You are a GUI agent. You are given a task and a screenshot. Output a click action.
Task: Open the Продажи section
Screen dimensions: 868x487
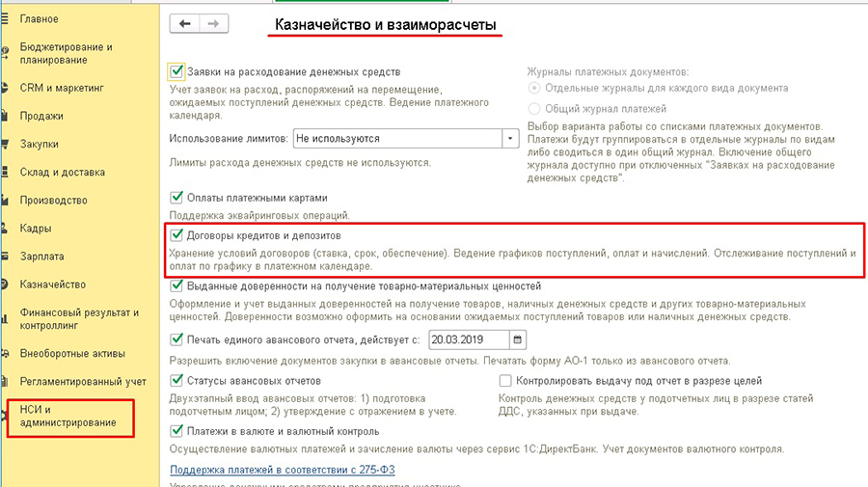(x=41, y=117)
